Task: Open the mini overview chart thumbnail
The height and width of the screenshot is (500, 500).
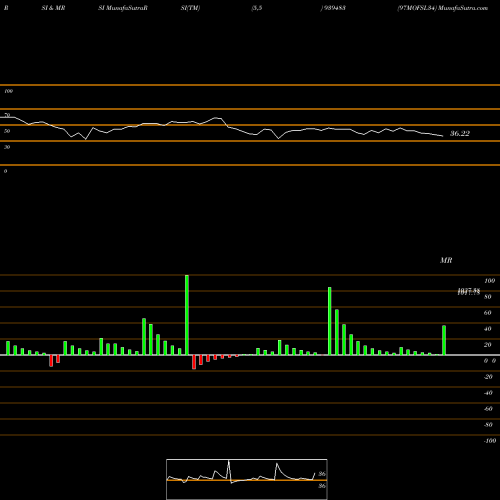Action: pyautogui.click(x=247, y=479)
